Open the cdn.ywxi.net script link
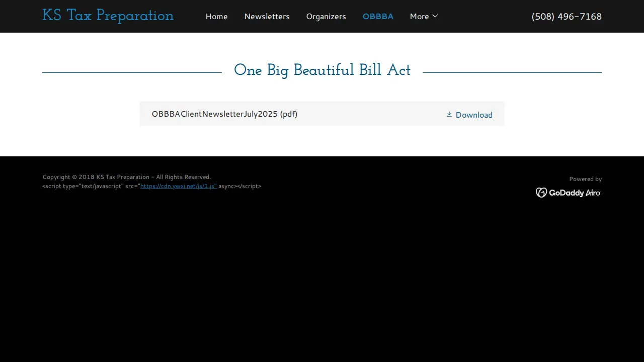The height and width of the screenshot is (362, 644). [179, 186]
